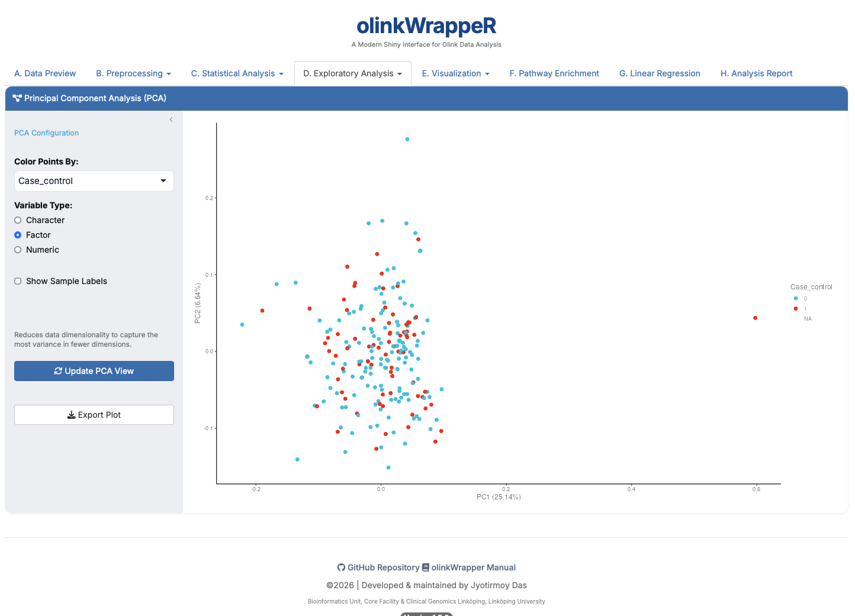The width and height of the screenshot is (855, 616).
Task: Open the E. Visualization dropdown menu
Action: (x=455, y=73)
